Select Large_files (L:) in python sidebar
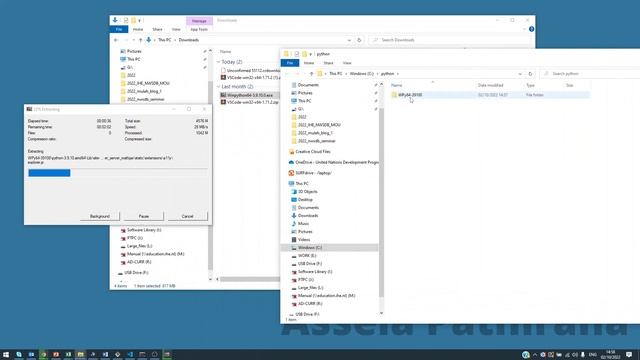Viewport: 640px width, 360px height. point(310,288)
